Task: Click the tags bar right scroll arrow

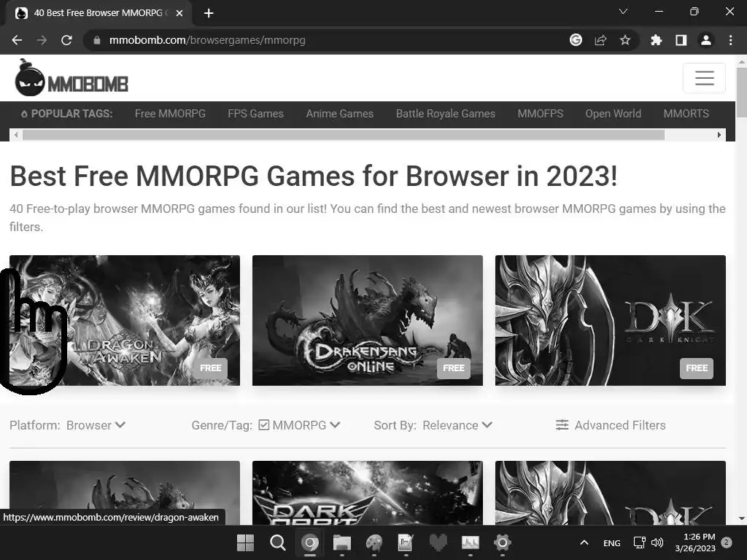Action: 719,135
